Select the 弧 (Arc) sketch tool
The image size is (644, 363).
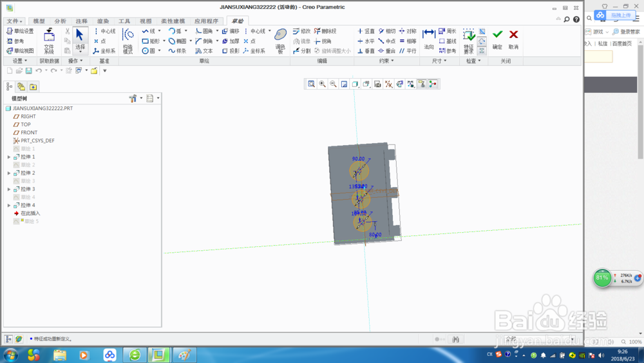(175, 31)
